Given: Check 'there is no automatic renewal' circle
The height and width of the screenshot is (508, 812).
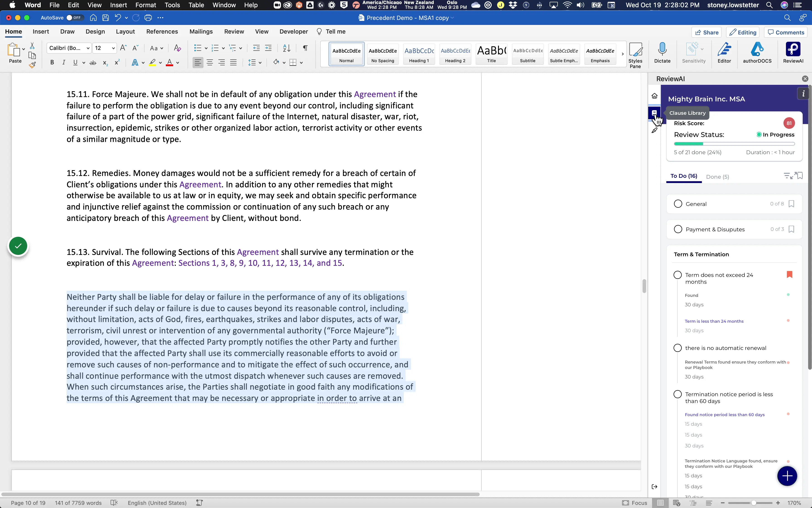Looking at the screenshot, I should tap(677, 348).
